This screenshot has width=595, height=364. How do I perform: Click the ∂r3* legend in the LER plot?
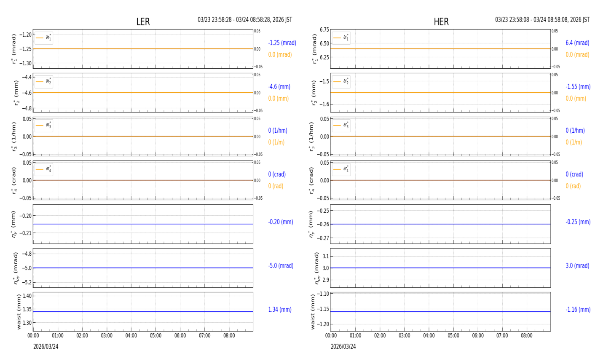click(44, 126)
